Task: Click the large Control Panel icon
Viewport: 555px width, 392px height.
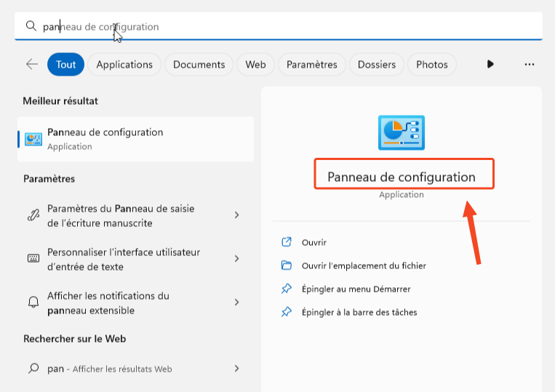Action: tap(402, 132)
